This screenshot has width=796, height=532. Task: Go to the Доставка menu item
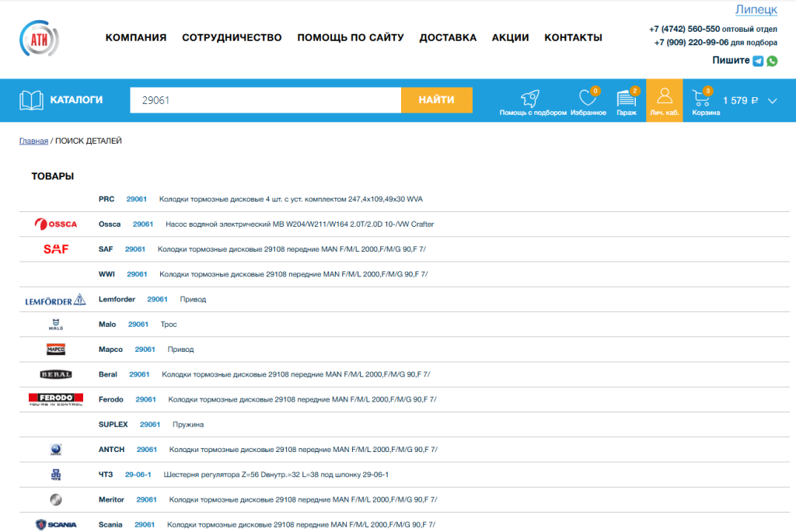448,37
